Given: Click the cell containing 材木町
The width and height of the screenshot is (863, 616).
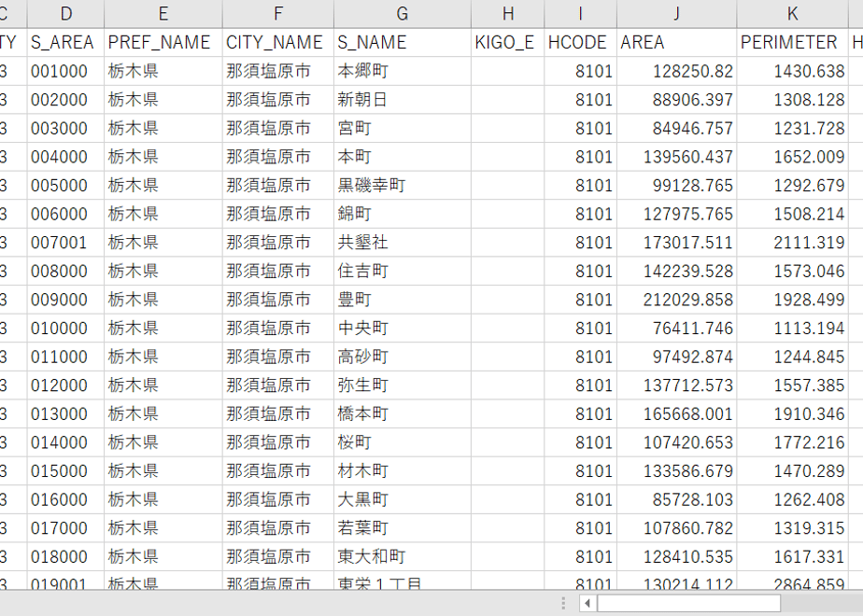Looking at the screenshot, I should point(403,471).
